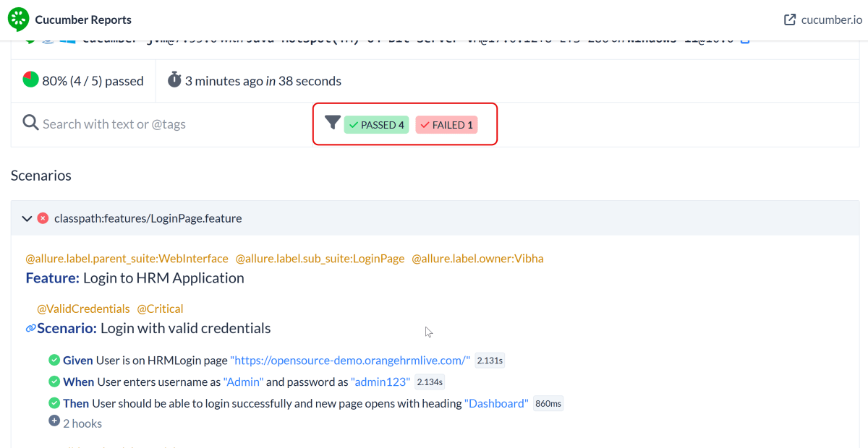This screenshot has width=868, height=448.
Task: Click the magnifying glass search icon
Action: click(30, 123)
